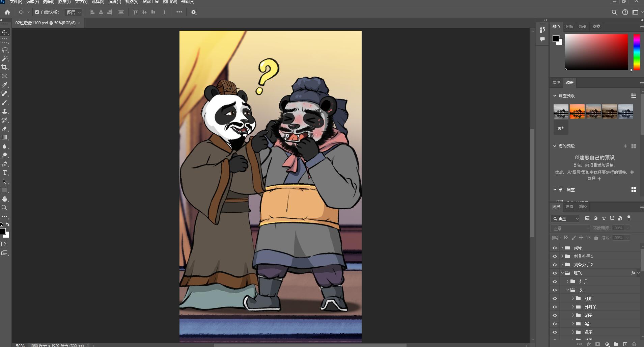Select the Horizontal Type tool
644x347 pixels.
(5, 172)
